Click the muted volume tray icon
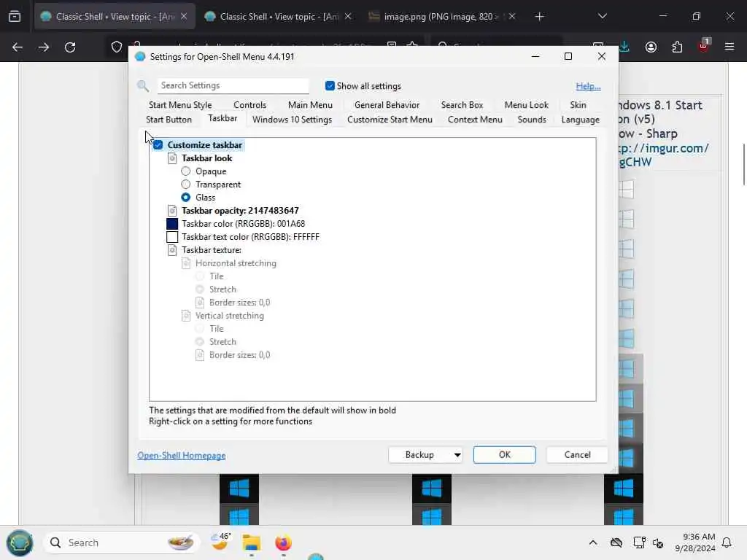 pos(659,542)
